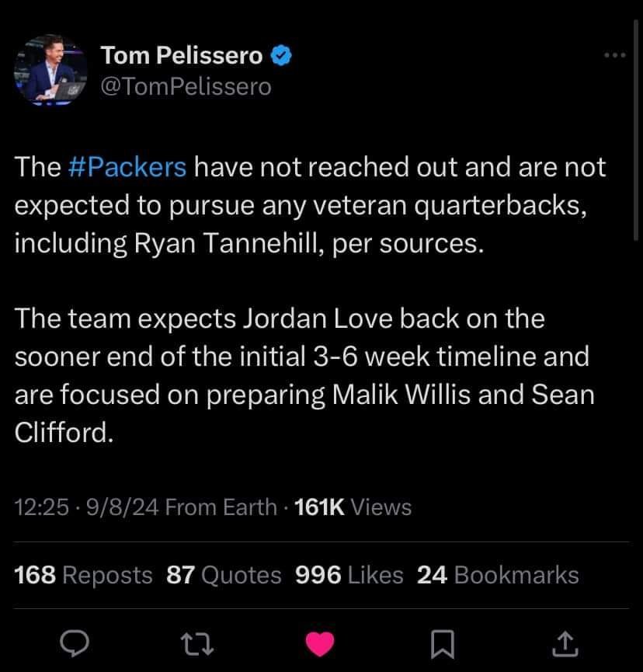
Task: Unlike the post via pink heart
Action: click(x=321, y=642)
